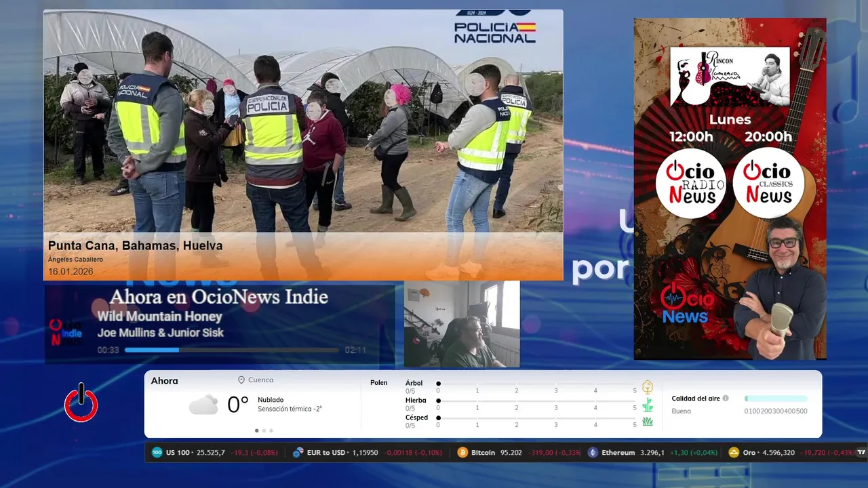Click the Policía Nacional logo
The width and height of the screenshot is (868, 488).
(x=495, y=27)
